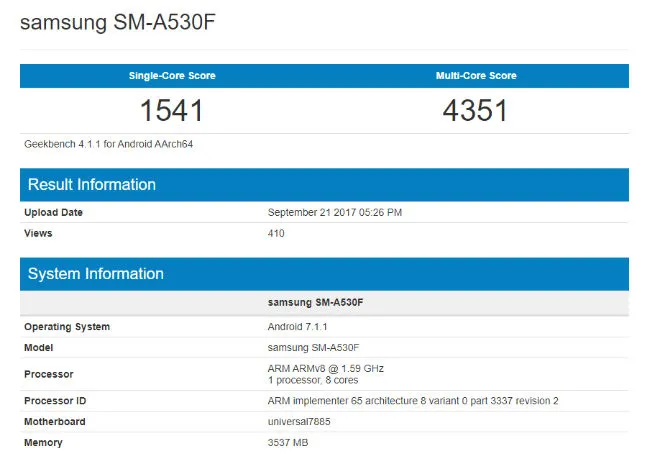The height and width of the screenshot is (464, 660).
Task: Click the 'Single-Core Score' header
Action: [172, 76]
